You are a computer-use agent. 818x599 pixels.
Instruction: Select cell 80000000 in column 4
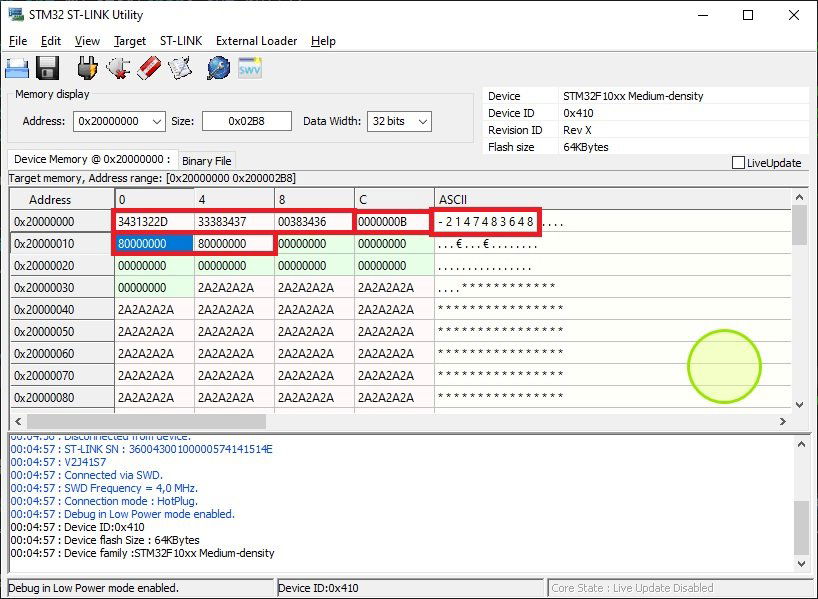point(234,244)
